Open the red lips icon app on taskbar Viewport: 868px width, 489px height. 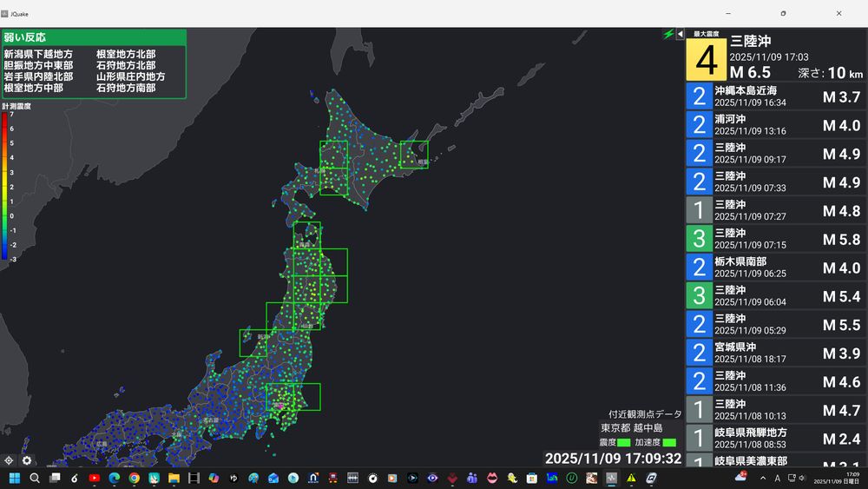tap(492, 478)
